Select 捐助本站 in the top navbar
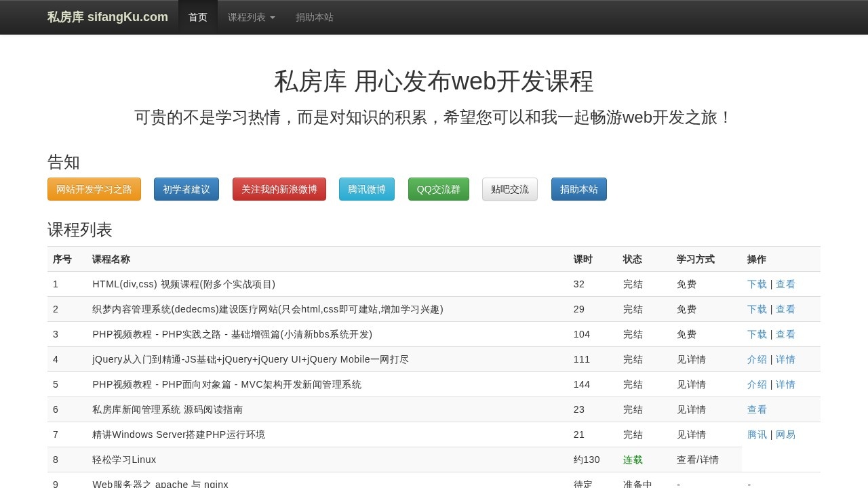 tap(314, 18)
